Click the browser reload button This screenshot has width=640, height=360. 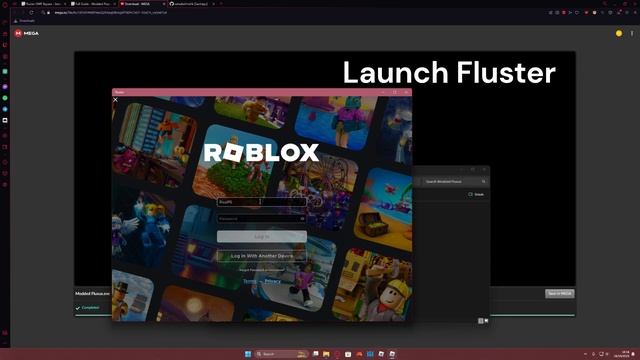(31, 13)
